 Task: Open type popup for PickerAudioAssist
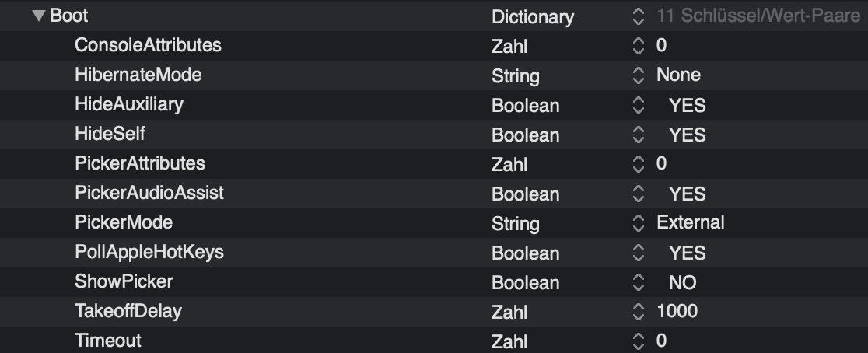tap(639, 194)
